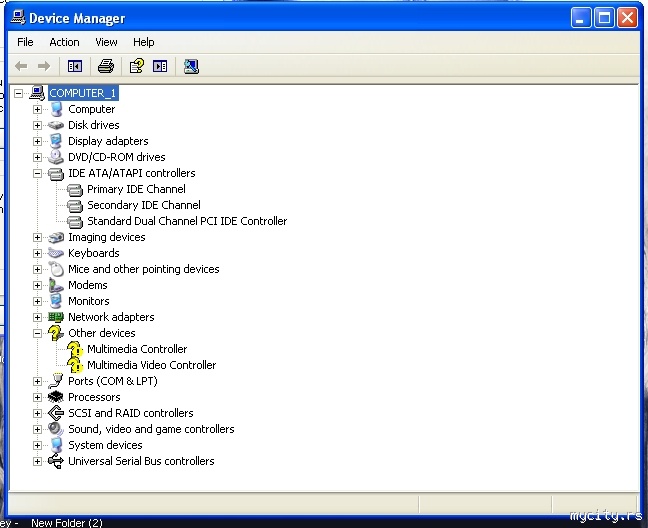The height and width of the screenshot is (528, 648).
Task: Collapse the IDE ATA/ATAPI controllers node
Action: (x=37, y=174)
